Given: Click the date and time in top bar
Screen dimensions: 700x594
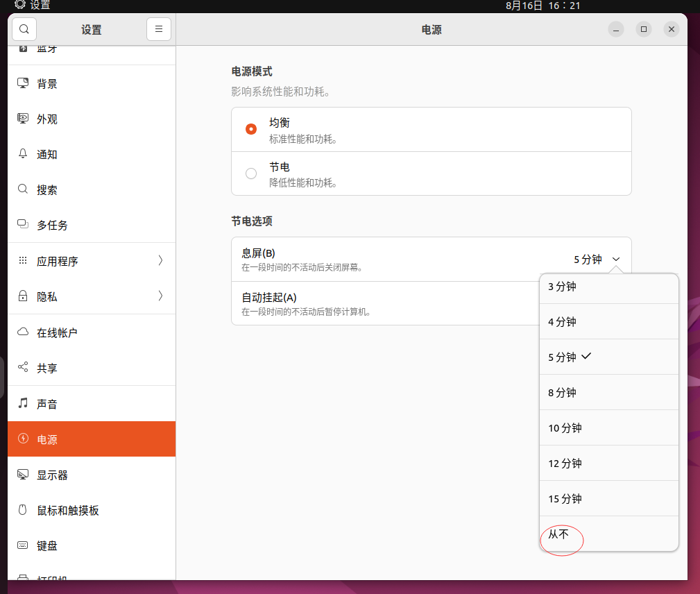Looking at the screenshot, I should coord(543,6).
